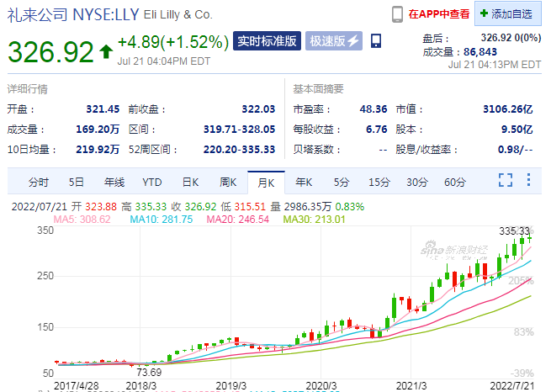Switch to the 日K tab
The width and height of the screenshot is (551, 392).
pyautogui.click(x=190, y=183)
